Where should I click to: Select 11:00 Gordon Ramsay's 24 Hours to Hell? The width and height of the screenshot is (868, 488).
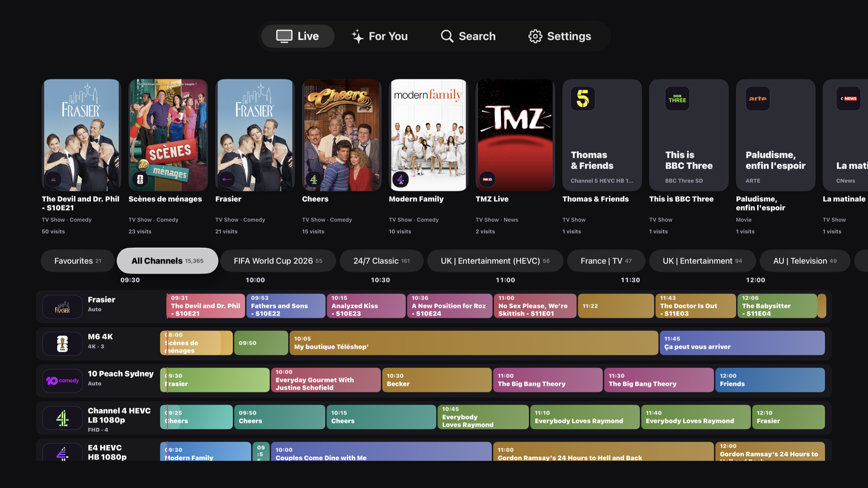603,452
